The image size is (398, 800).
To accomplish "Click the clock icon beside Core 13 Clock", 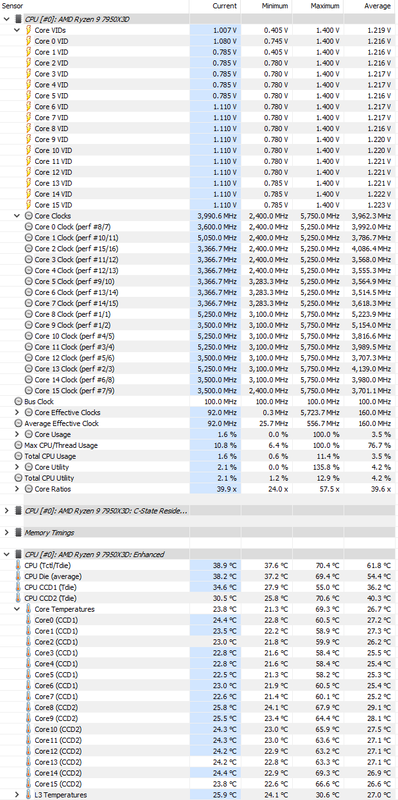I will (x=29, y=368).
